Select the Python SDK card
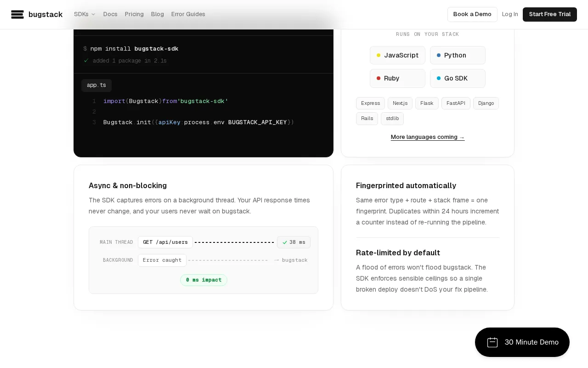Viewport: 588px width, 368px height. point(458,55)
